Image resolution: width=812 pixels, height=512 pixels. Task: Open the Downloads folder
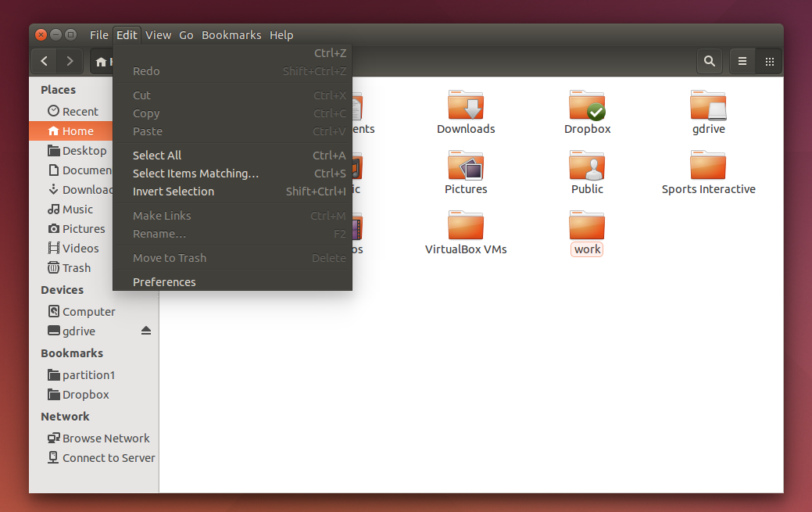[466, 109]
